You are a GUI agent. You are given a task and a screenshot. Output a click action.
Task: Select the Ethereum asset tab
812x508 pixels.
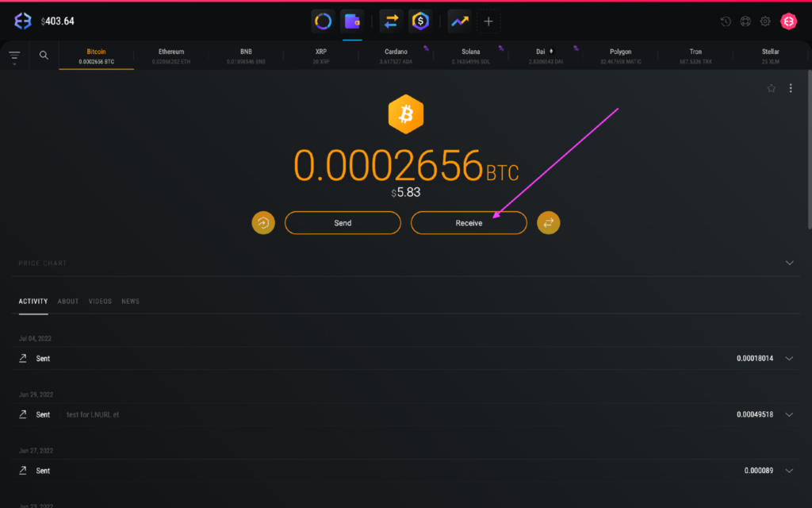[171, 56]
